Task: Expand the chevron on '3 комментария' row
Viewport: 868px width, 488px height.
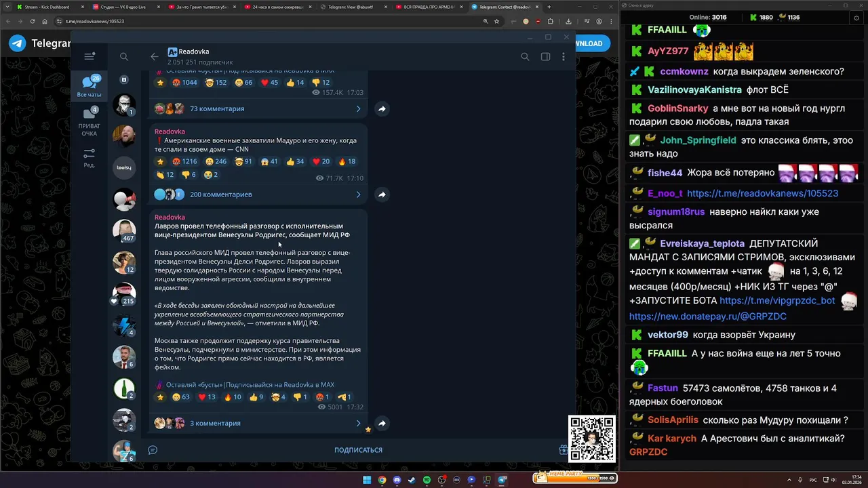Action: point(358,423)
